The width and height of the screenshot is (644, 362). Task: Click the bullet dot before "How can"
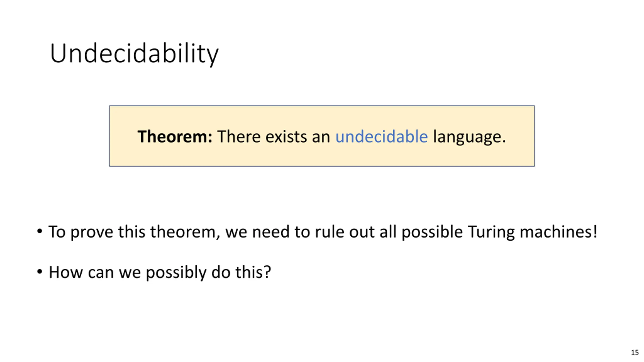[x=39, y=271]
